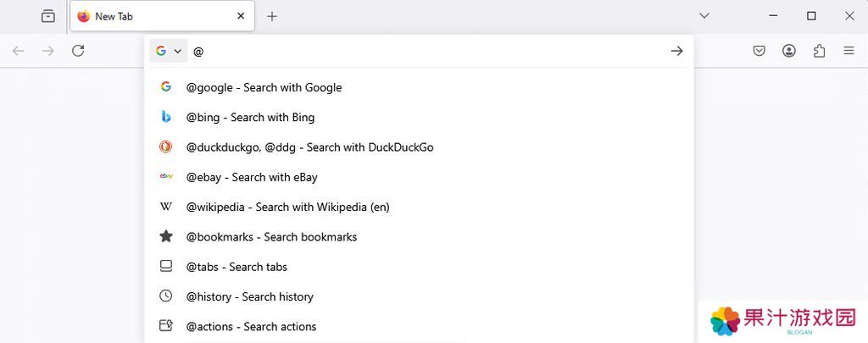Open the Firefox account icon
Image resolution: width=868 pixels, height=343 pixels.
coord(789,51)
